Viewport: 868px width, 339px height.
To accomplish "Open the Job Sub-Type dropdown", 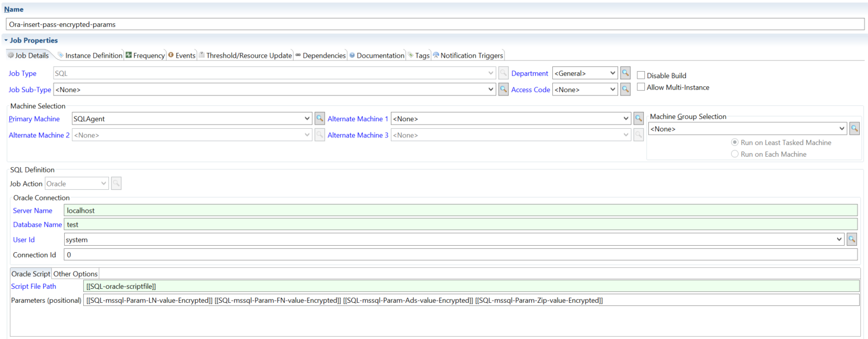I will click(x=491, y=90).
